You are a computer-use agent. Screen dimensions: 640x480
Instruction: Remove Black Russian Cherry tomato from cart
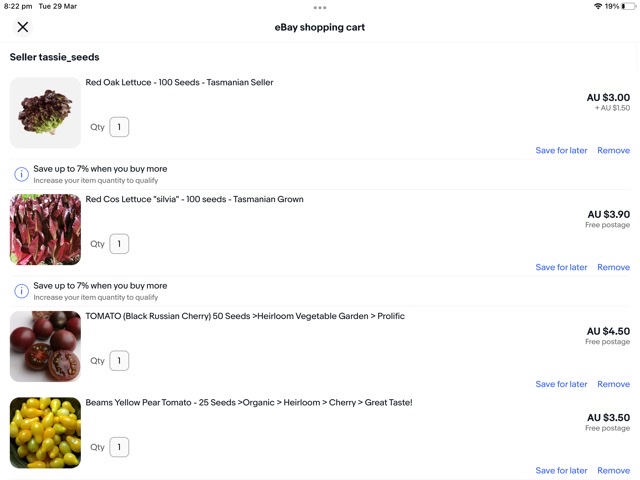coord(613,385)
